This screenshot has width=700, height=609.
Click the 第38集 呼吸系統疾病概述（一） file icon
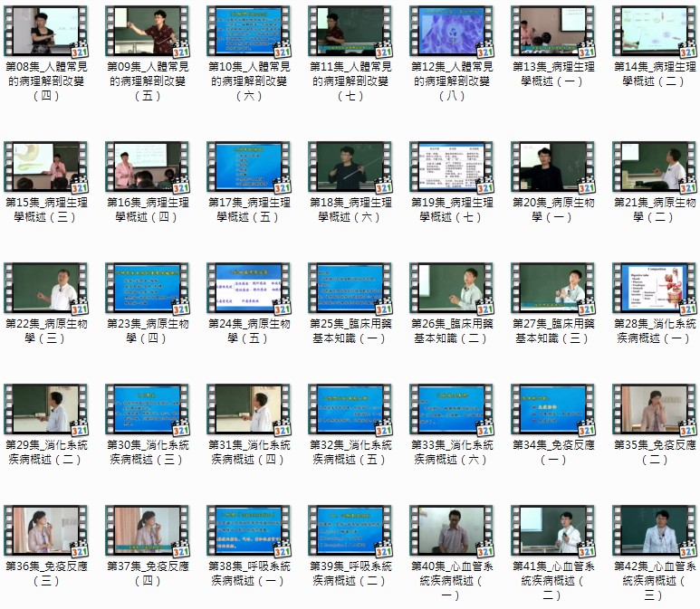click(x=248, y=532)
